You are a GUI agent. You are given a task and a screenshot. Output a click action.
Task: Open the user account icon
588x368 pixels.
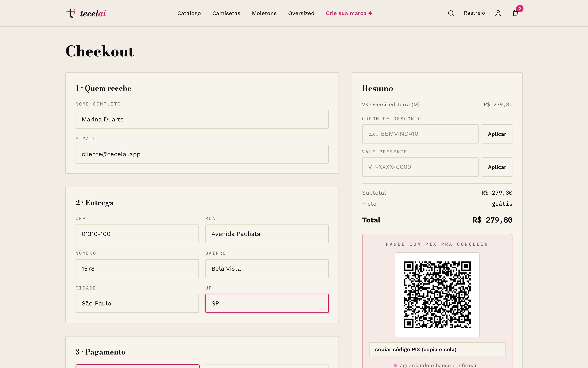(498, 13)
